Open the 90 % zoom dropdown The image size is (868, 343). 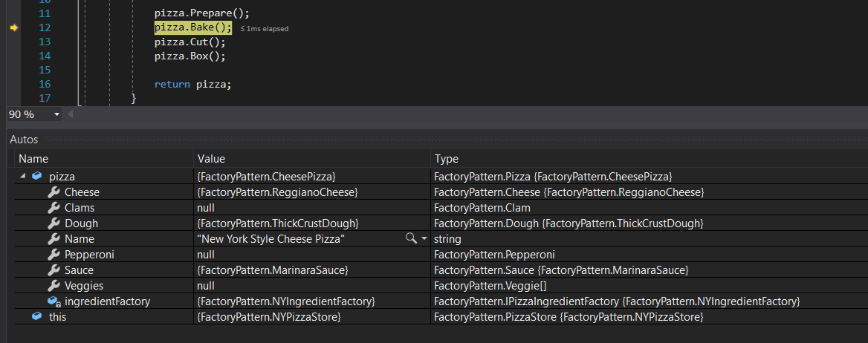point(56,114)
